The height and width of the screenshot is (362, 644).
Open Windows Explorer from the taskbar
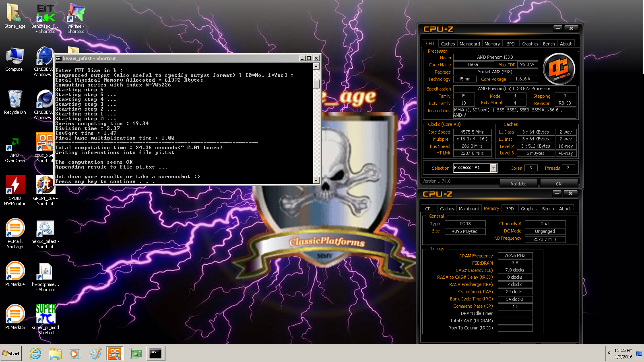(55, 354)
